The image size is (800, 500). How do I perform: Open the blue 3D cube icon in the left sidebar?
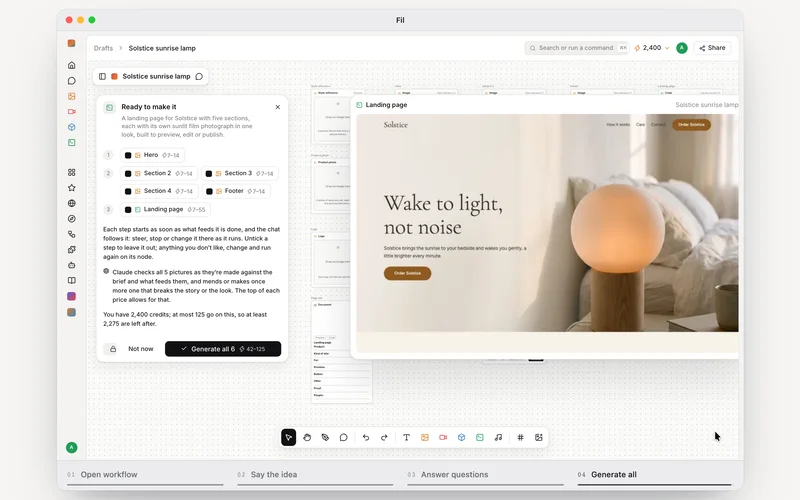point(71,127)
